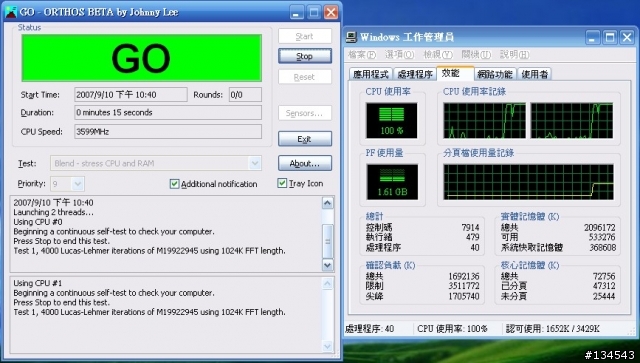Open the Test type dropdown
The width and height of the screenshot is (640, 363).
point(255,163)
